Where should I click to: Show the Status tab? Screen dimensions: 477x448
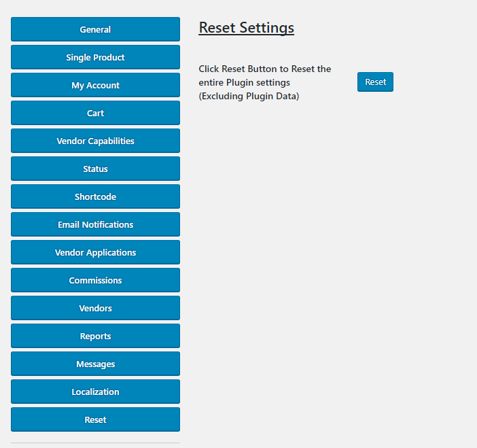[95, 169]
